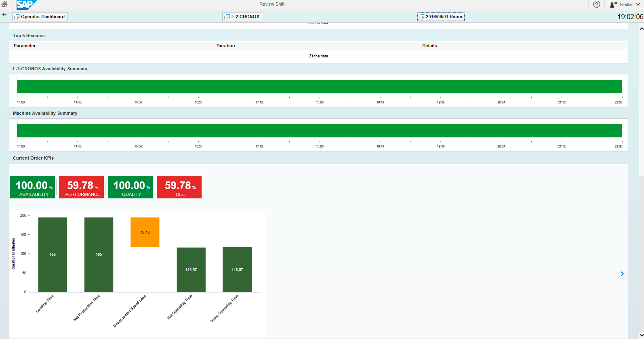Screen dimensions: 644x339
Task: Click the Net Production Time bar
Action: pyautogui.click(x=99, y=255)
